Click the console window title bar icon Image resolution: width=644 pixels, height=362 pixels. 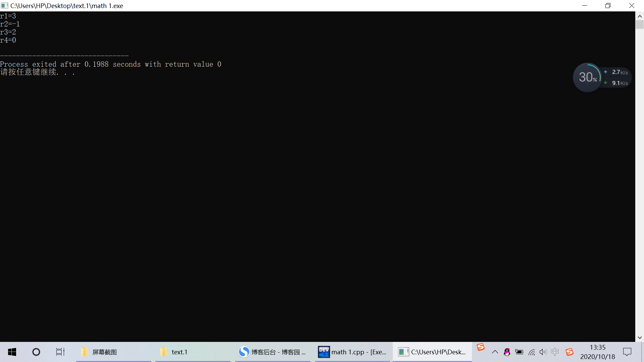pos(4,6)
